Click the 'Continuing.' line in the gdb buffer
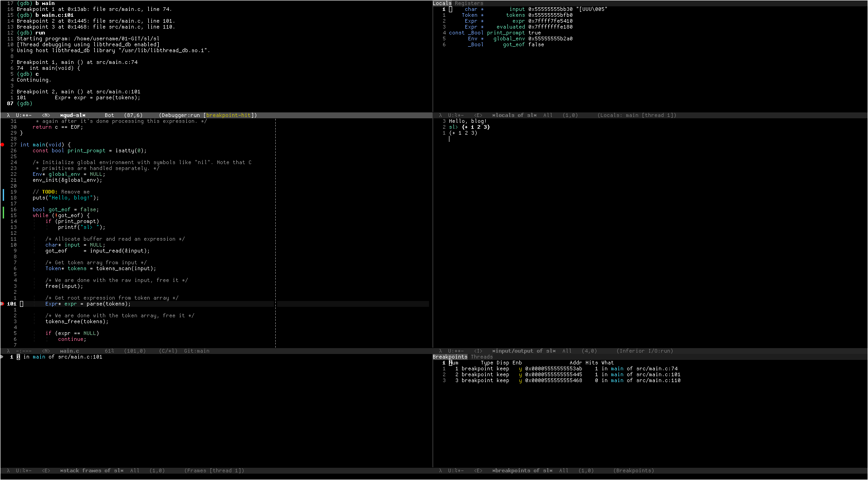The image size is (868, 480). 34,80
